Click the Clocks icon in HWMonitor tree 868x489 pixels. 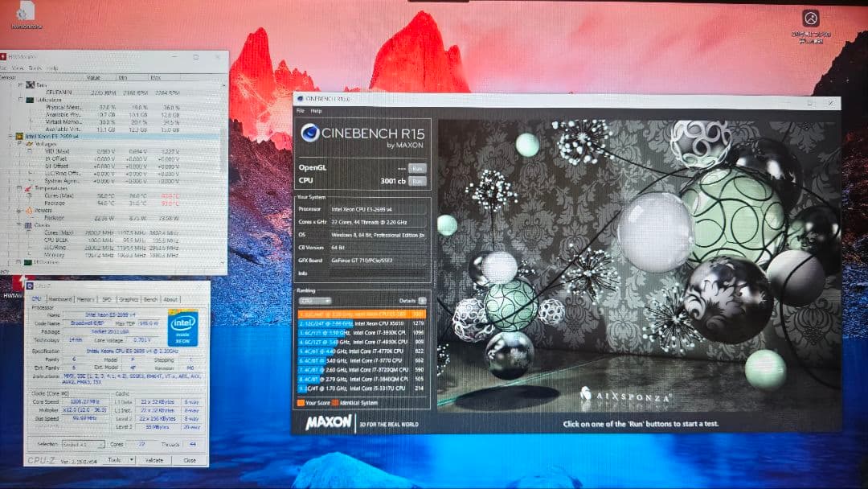(29, 225)
